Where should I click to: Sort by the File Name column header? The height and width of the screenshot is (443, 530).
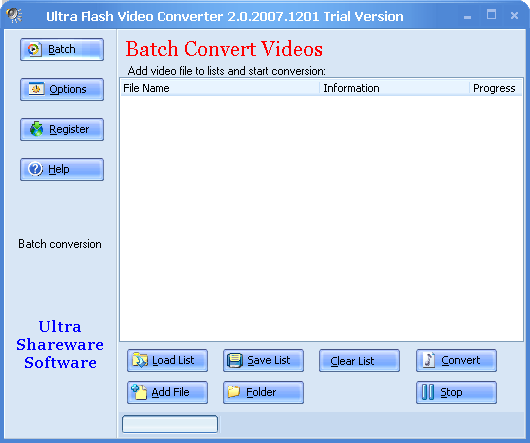(x=220, y=88)
